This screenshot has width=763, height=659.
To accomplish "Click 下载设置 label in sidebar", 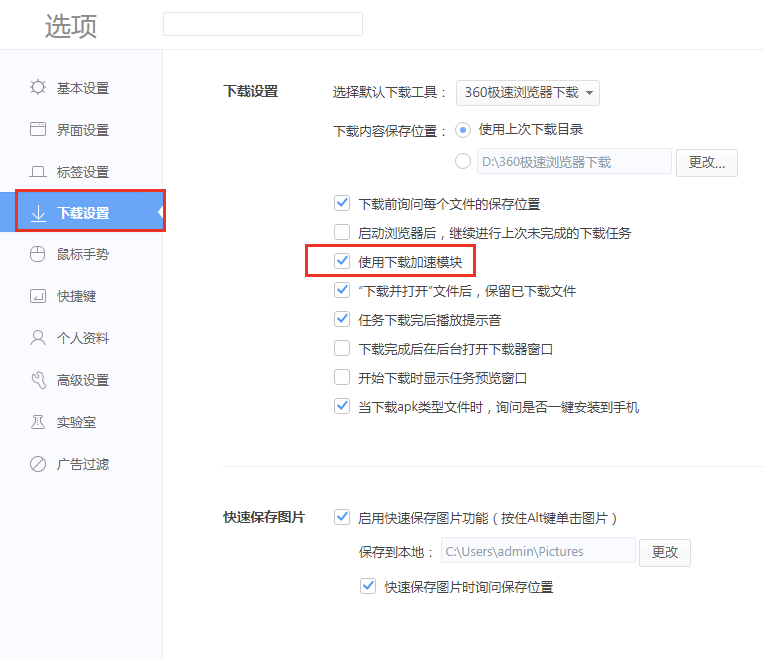I will point(83,213).
